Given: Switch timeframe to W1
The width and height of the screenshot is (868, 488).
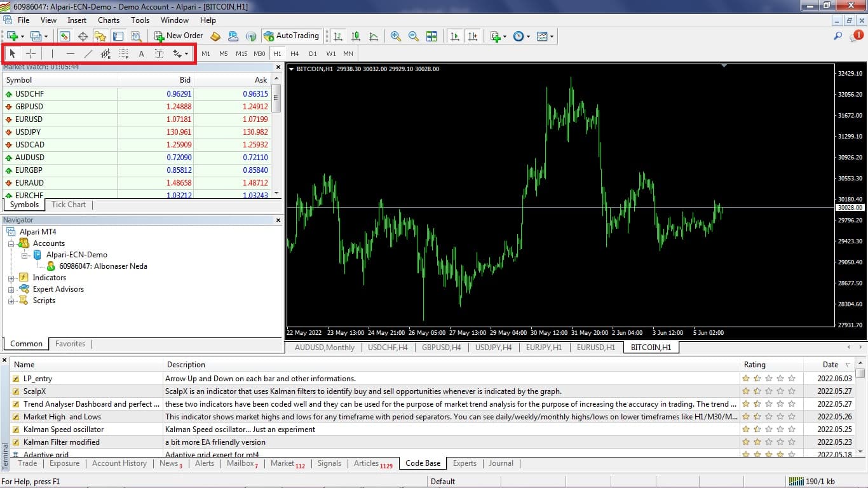Looking at the screenshot, I should 331,54.
